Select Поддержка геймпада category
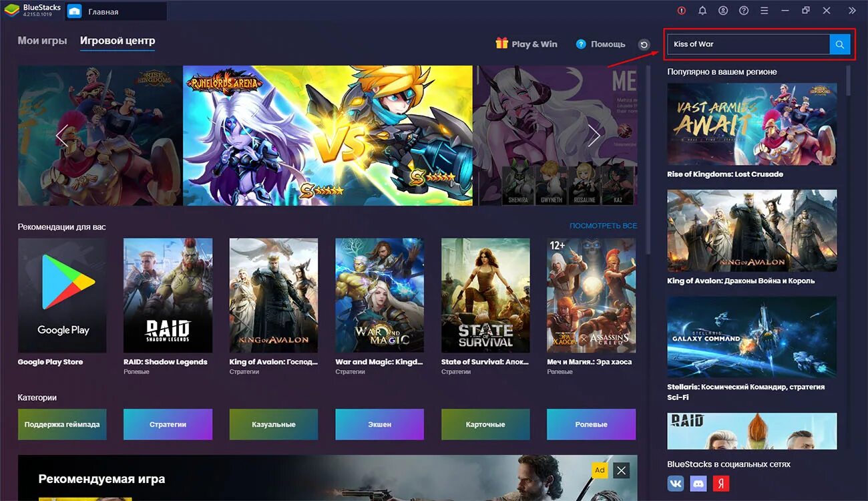The height and width of the screenshot is (501, 868). [62, 424]
